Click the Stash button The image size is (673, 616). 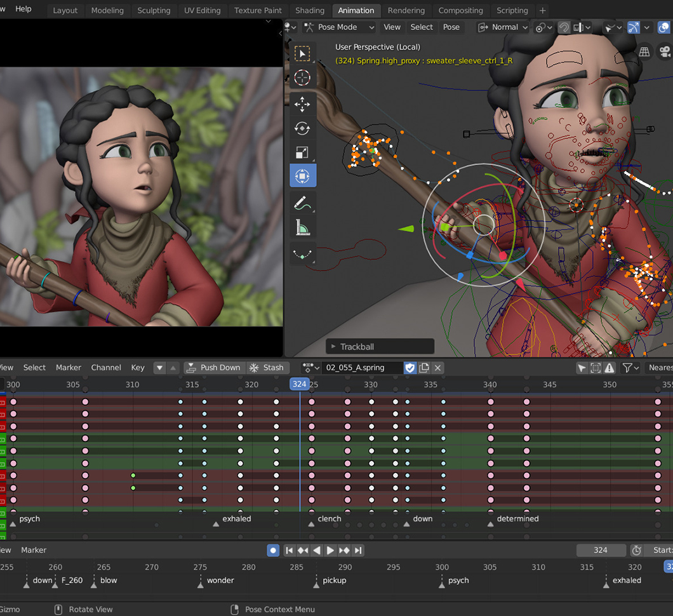coord(268,367)
